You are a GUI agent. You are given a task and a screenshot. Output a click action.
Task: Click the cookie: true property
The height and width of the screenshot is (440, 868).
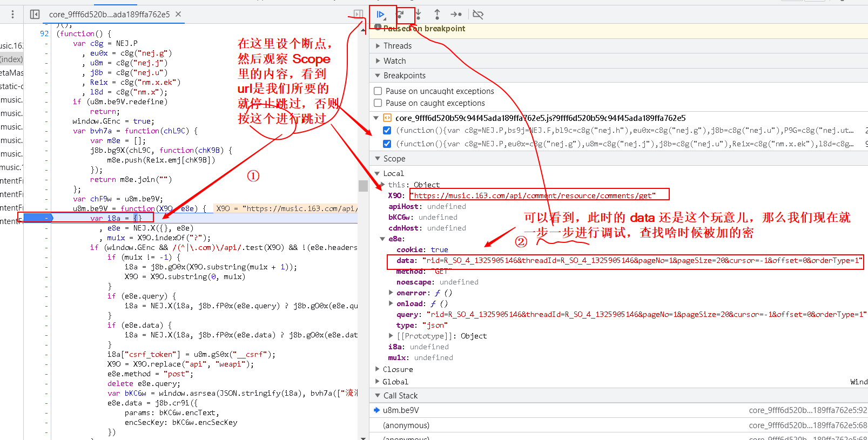click(422, 249)
